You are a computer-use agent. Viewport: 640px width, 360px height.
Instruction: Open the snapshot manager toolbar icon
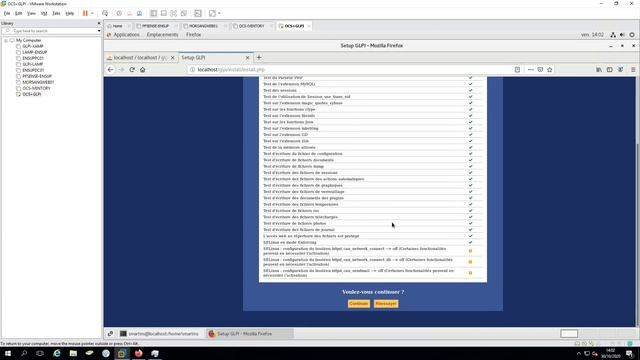pyautogui.click(x=140, y=13)
